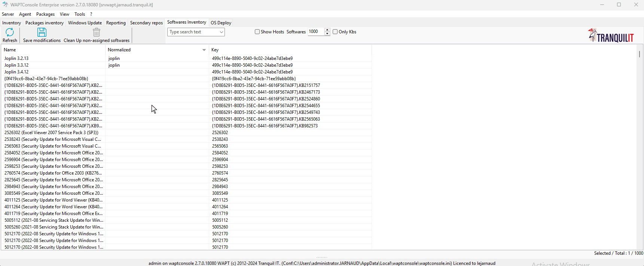This screenshot has width=644, height=266.
Task: Open the Normalized column filter arrow
Action: 204,50
